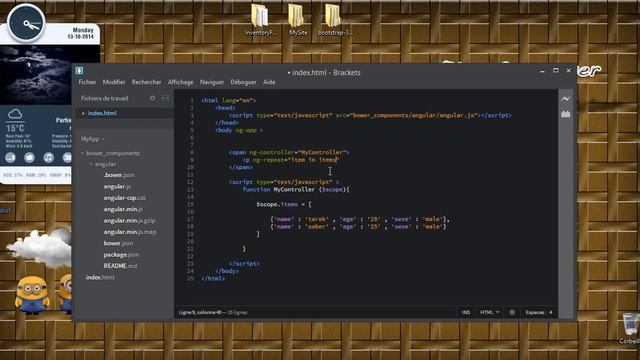
Task: Open package.json in the file tree
Action: (121, 255)
